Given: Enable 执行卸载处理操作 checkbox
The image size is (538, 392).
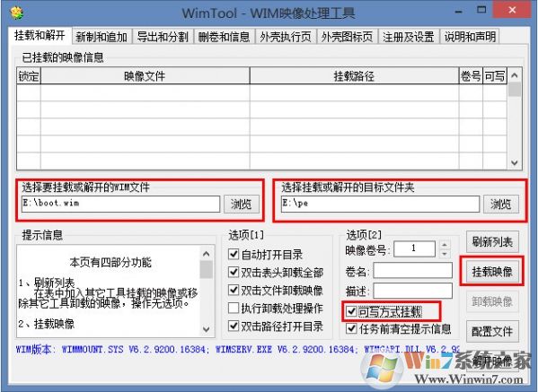Looking at the screenshot, I should tap(234, 308).
